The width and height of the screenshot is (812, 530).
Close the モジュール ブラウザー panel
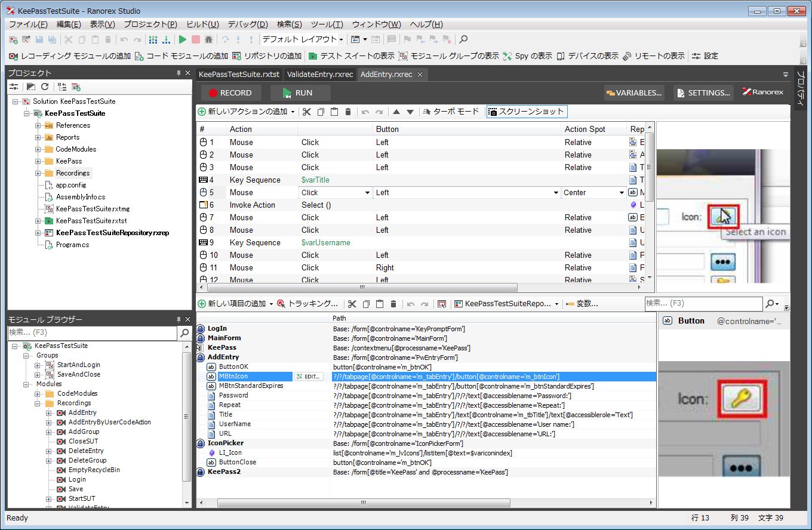[187, 320]
